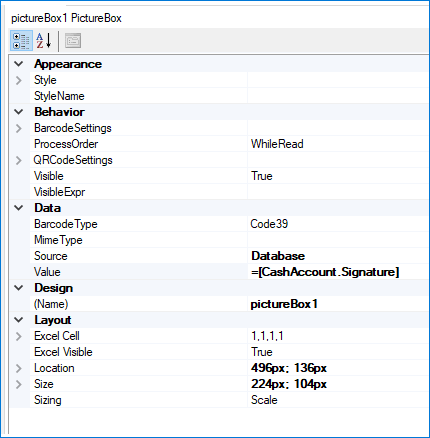Collapse the Design category

[19, 288]
